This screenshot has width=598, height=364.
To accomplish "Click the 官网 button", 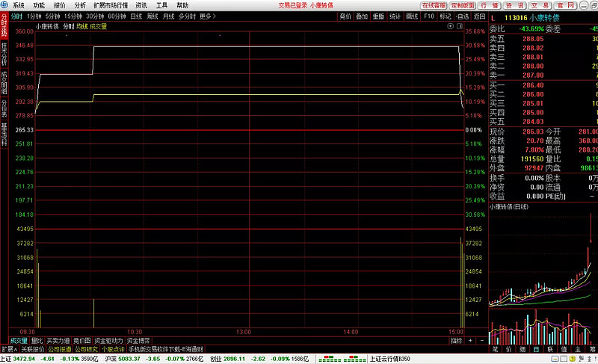I will click(x=566, y=5).
